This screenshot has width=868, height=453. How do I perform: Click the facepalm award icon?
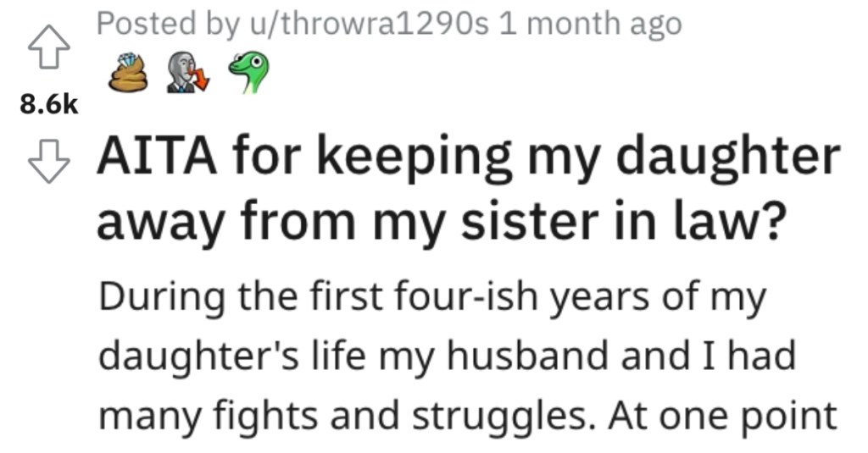[188, 73]
